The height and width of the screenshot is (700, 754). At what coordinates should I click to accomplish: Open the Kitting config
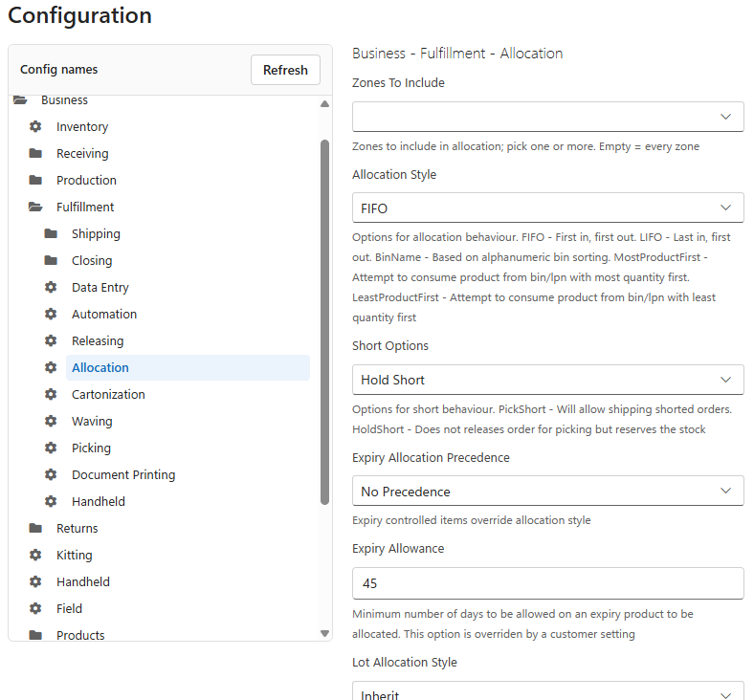tap(74, 555)
